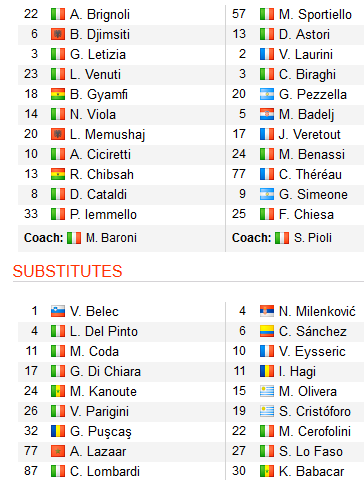Open F. Chiesa player link
The image size is (364, 480).
click(x=306, y=214)
